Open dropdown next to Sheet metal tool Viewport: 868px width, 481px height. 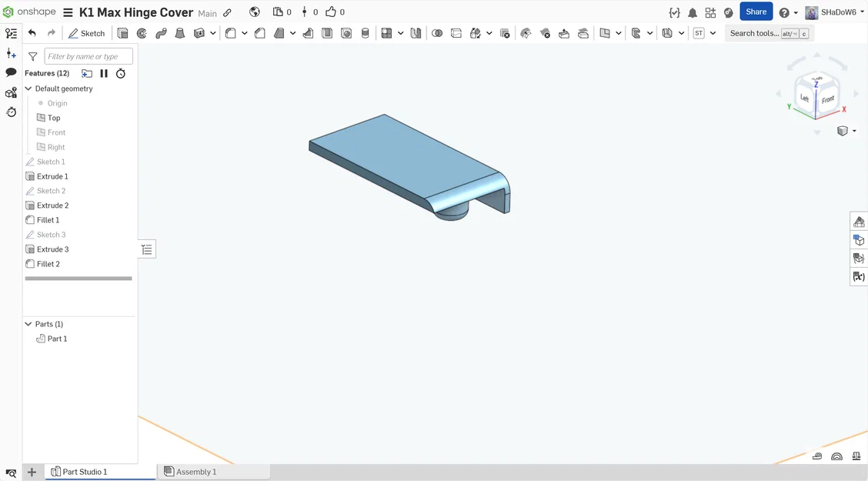point(682,33)
